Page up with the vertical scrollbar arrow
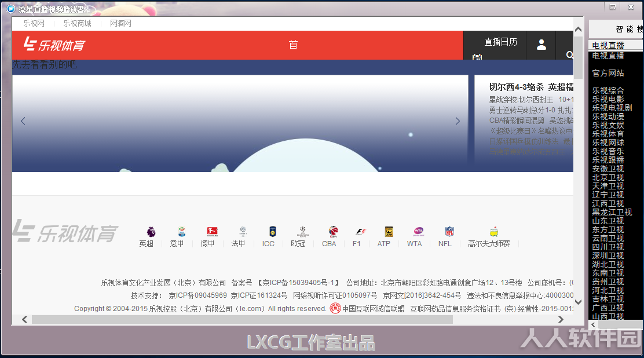Viewport: 644px width, 358px height. [x=579, y=29]
